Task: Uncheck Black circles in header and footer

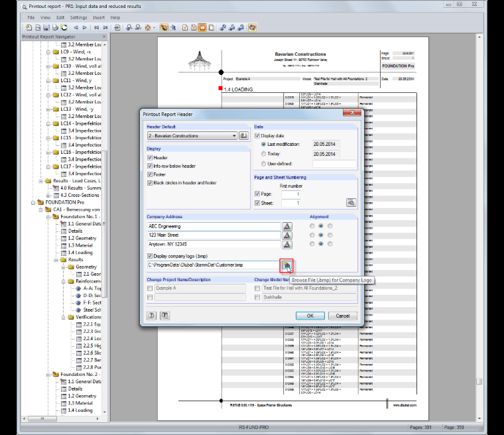Action: tap(150, 183)
